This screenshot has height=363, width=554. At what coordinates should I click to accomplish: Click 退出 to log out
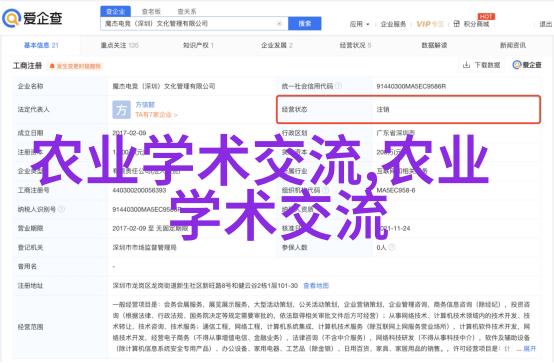pos(546,24)
